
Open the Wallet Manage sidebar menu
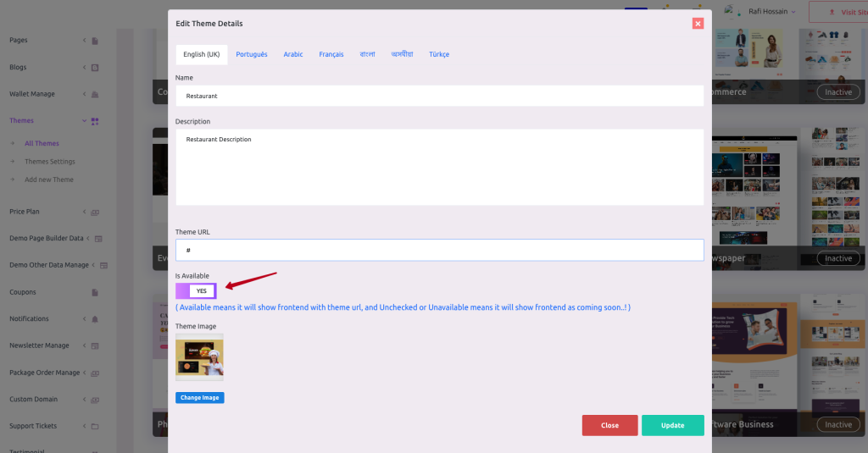(32, 94)
